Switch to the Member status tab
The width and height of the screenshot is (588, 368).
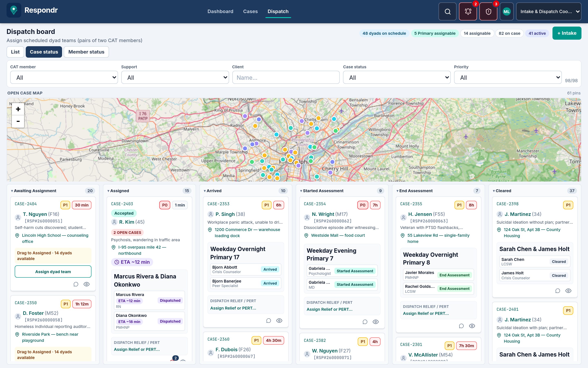pyautogui.click(x=86, y=52)
